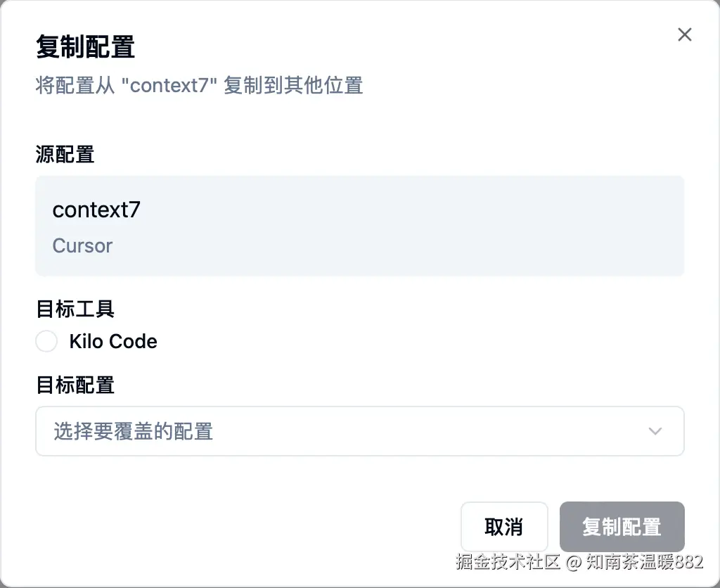Click the @ symbol in the watermark
The height and width of the screenshot is (588, 720).
pyautogui.click(x=573, y=562)
